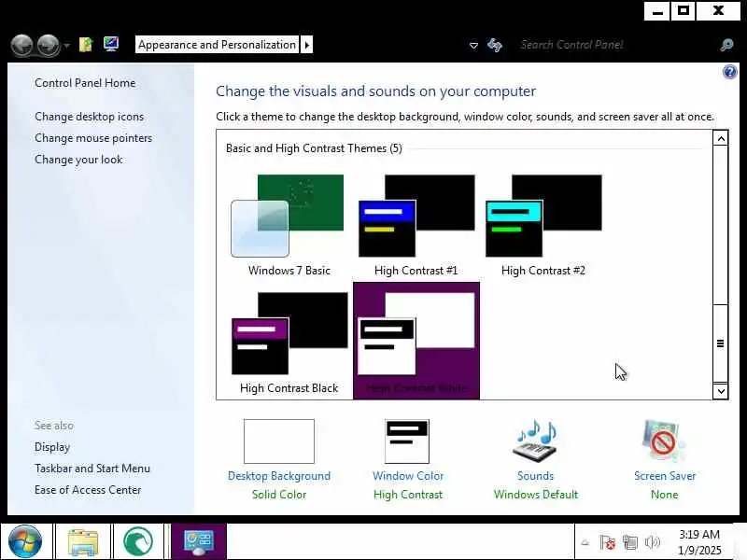Screen dimensions: 747x560
Task: Select Appearance and Personalization breadcrumb
Action: coord(217,45)
